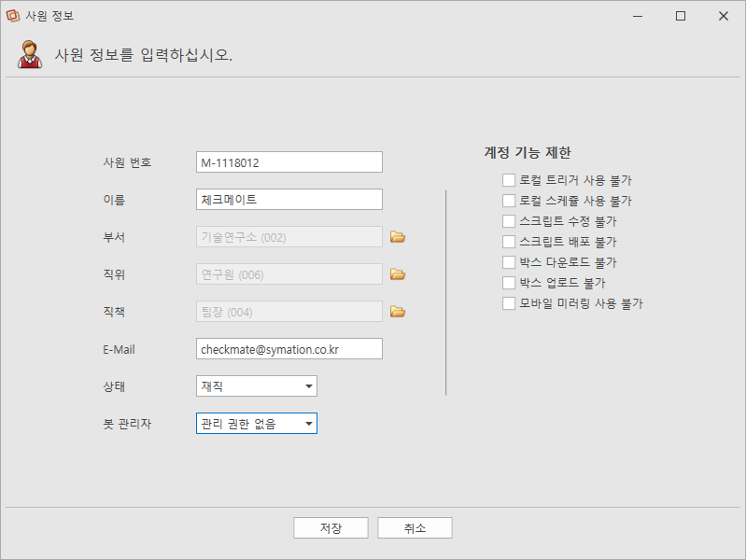Check 로컬 트리거 사용 불가 option
The width and height of the screenshot is (746, 560).
pyautogui.click(x=509, y=180)
